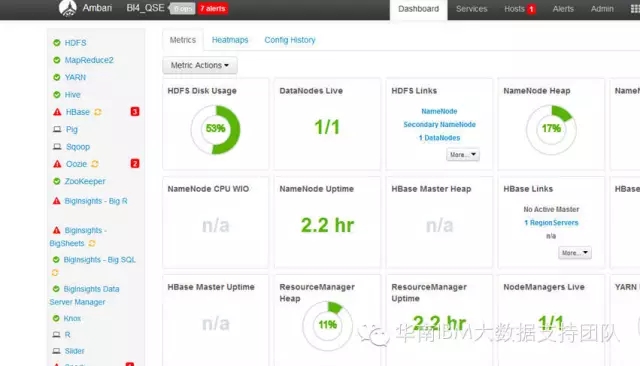The width and height of the screenshot is (640, 366).
Task: Expand the More dropdown in HBase Links
Action: (x=575, y=253)
